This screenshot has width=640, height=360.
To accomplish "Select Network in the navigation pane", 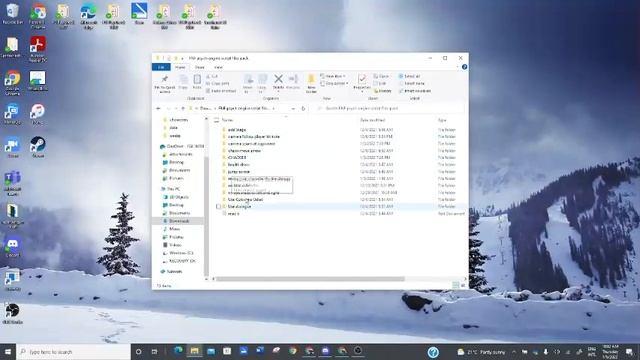I will tap(171, 271).
